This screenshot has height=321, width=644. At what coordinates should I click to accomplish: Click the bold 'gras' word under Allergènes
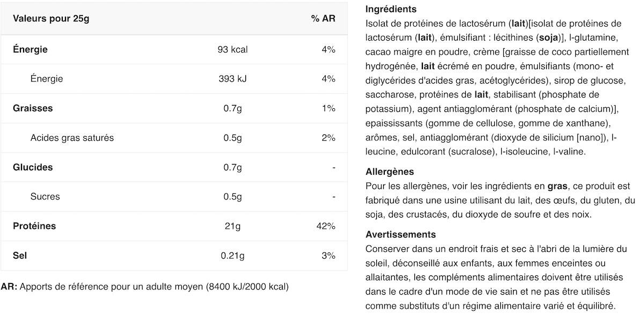558,186
